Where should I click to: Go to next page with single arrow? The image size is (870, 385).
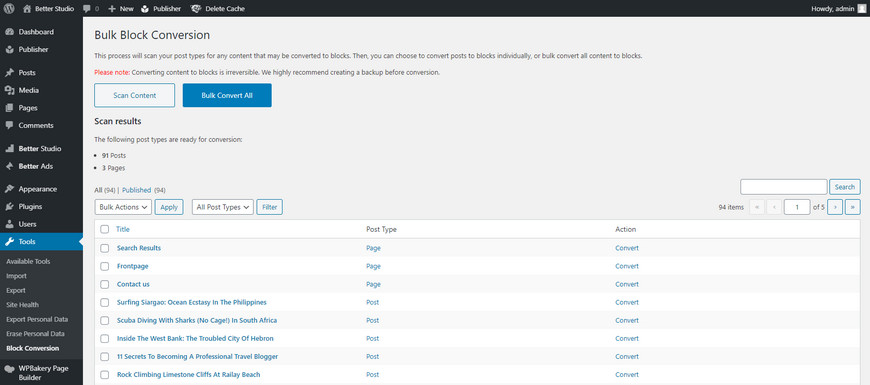(834, 207)
